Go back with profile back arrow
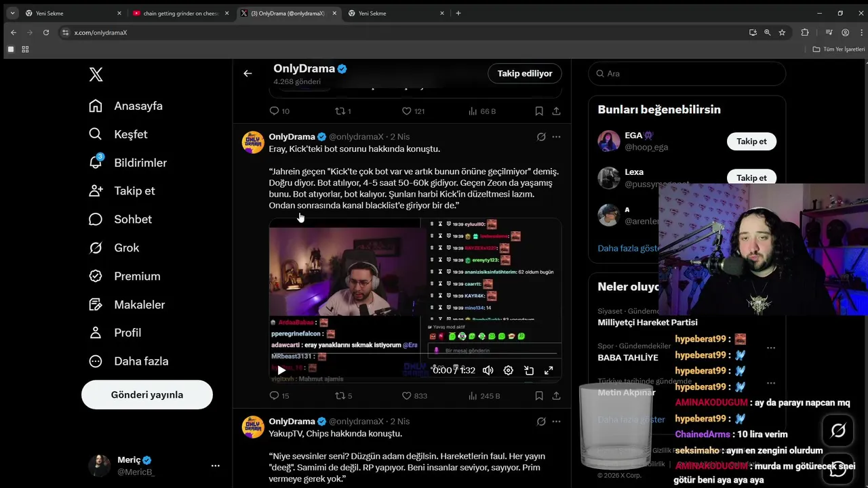868x488 pixels. click(248, 73)
